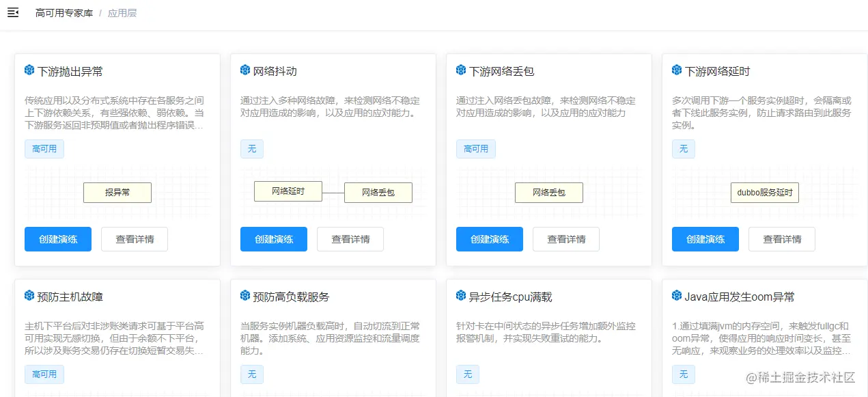Image resolution: width=868 pixels, height=397 pixels.
Task: Select the 网络丢包 node in 网络抖动 card
Action: [378, 193]
